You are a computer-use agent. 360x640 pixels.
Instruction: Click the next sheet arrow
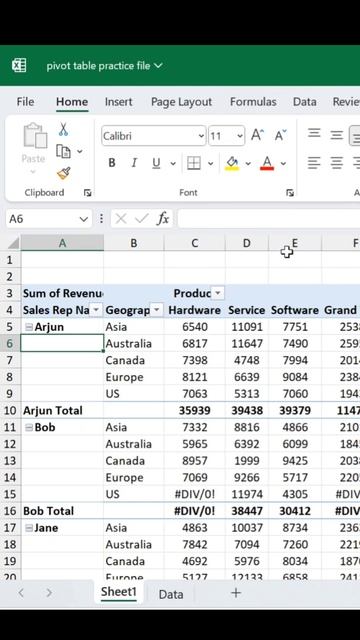49,593
